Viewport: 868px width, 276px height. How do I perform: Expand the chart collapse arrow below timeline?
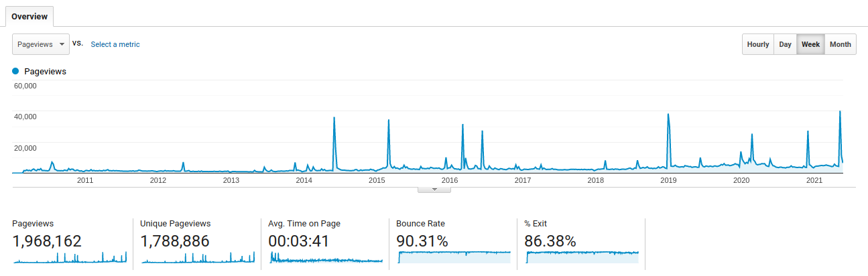tap(434, 190)
